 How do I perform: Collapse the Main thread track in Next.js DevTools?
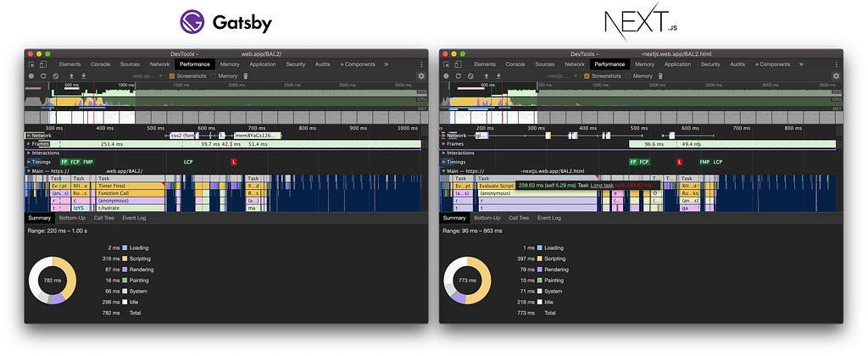tap(443, 171)
